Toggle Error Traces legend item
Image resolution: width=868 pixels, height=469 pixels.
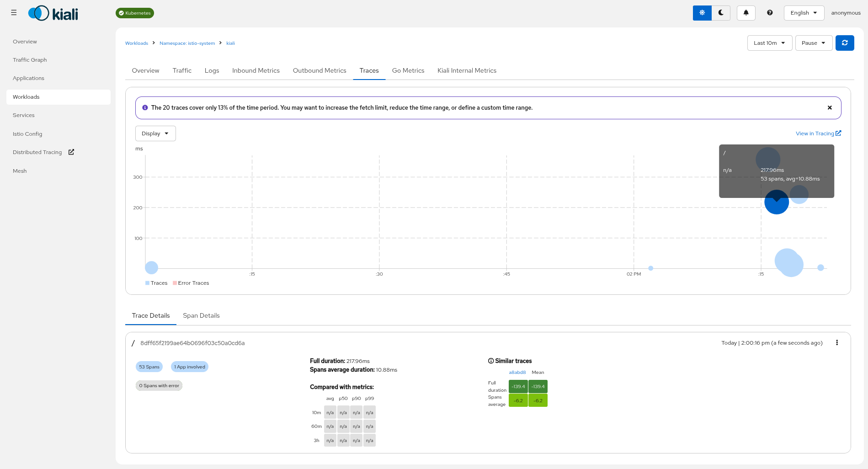(191, 283)
